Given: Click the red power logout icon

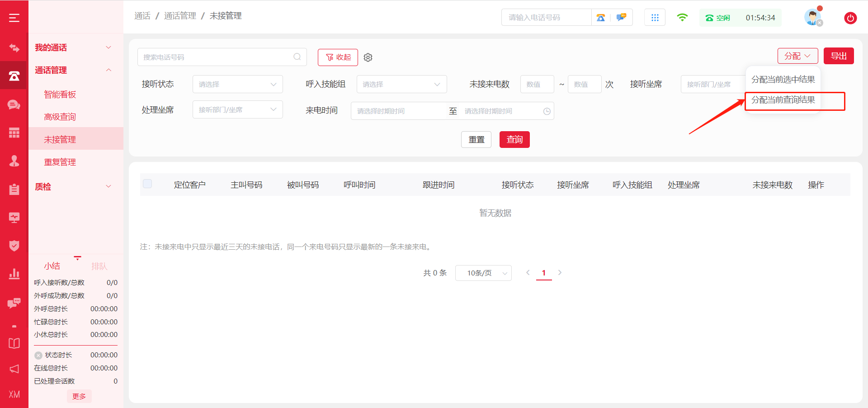Looking at the screenshot, I should coord(850,18).
